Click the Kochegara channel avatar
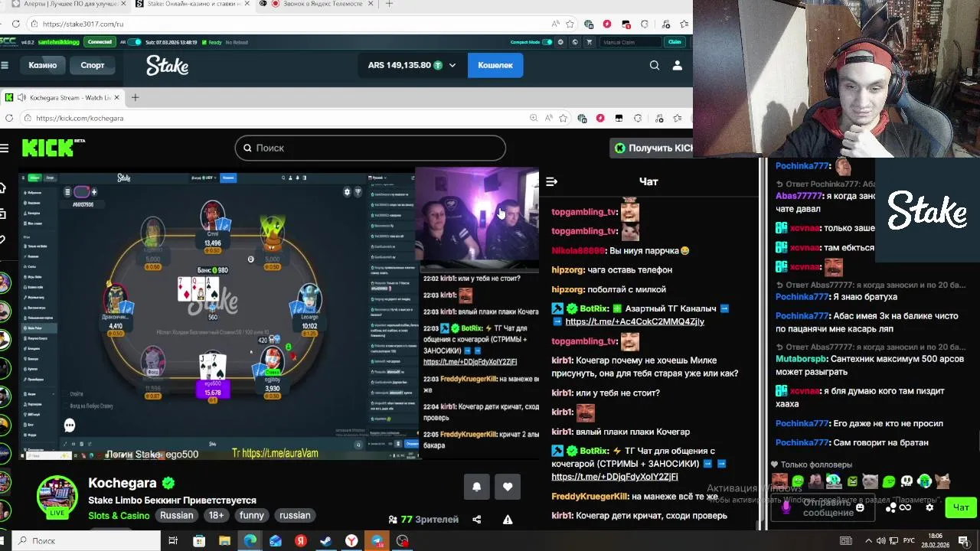This screenshot has width=980, height=551. coord(57,497)
